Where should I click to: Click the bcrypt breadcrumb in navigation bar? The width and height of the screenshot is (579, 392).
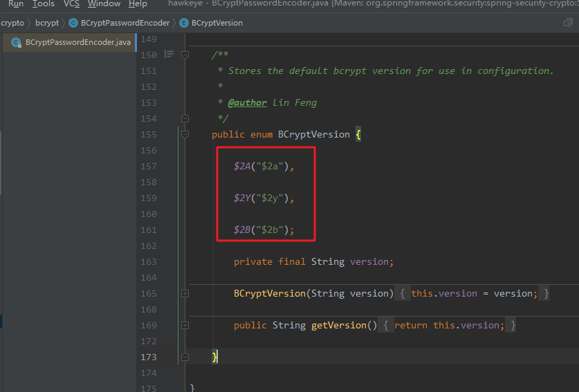47,23
